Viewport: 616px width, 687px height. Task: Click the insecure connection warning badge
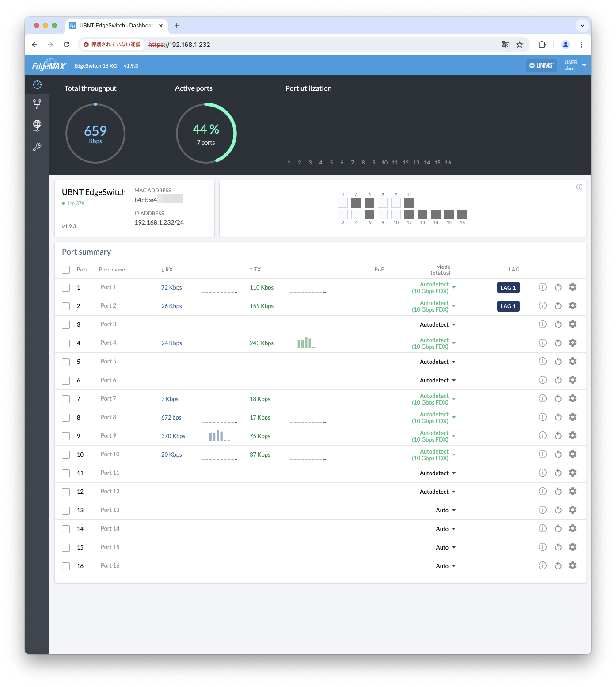[x=112, y=45]
